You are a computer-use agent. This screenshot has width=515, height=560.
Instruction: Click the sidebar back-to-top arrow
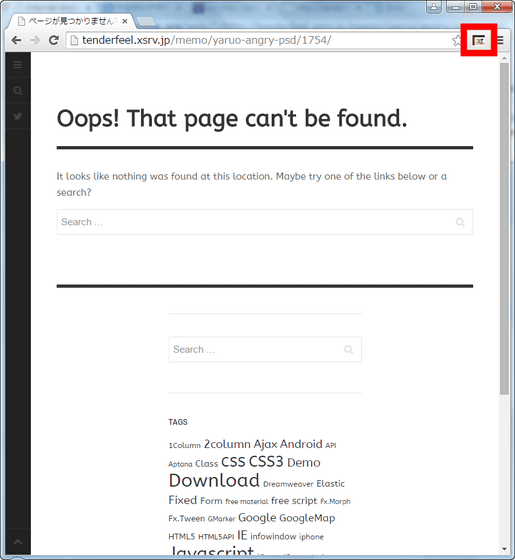point(18,542)
